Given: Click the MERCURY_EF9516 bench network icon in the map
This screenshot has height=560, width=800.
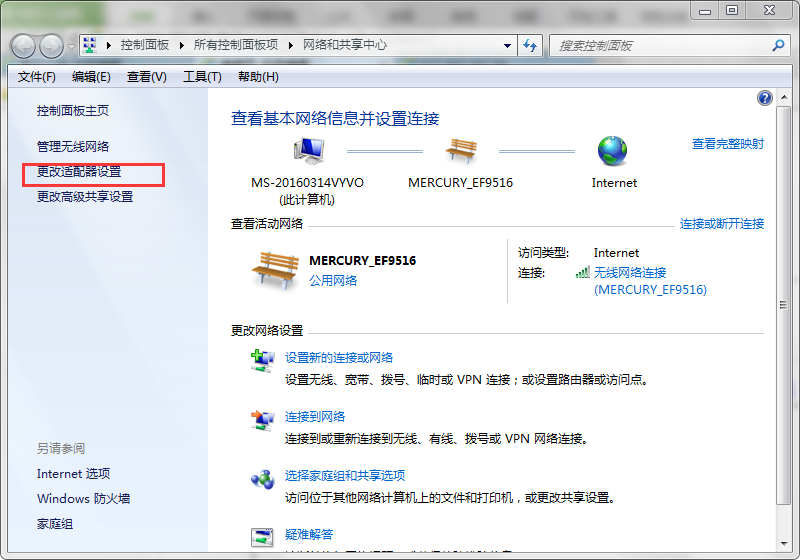Looking at the screenshot, I should pyautogui.click(x=460, y=152).
